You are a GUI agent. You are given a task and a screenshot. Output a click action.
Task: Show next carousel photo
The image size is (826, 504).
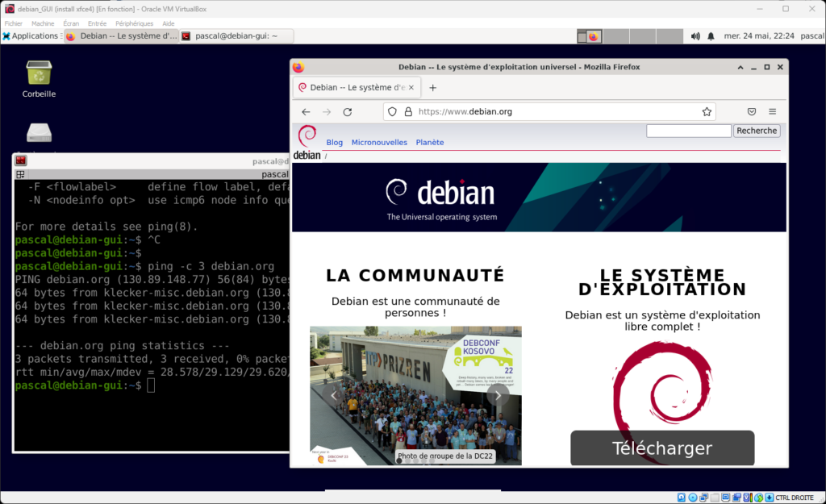pyautogui.click(x=498, y=395)
